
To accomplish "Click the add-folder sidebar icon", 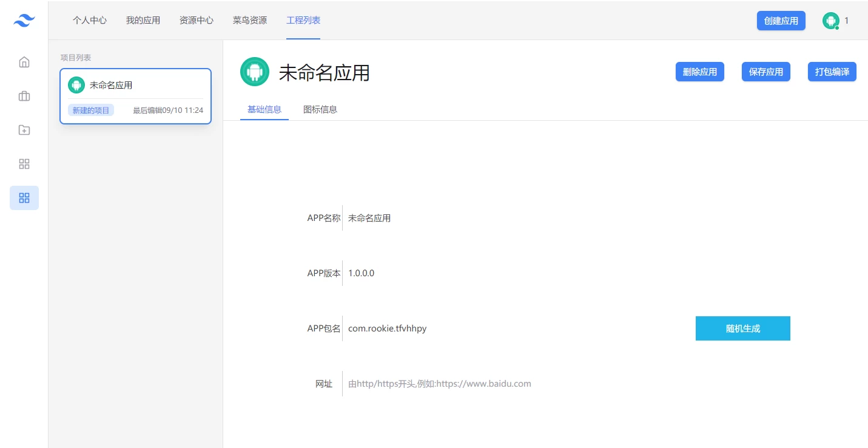I will (x=24, y=130).
